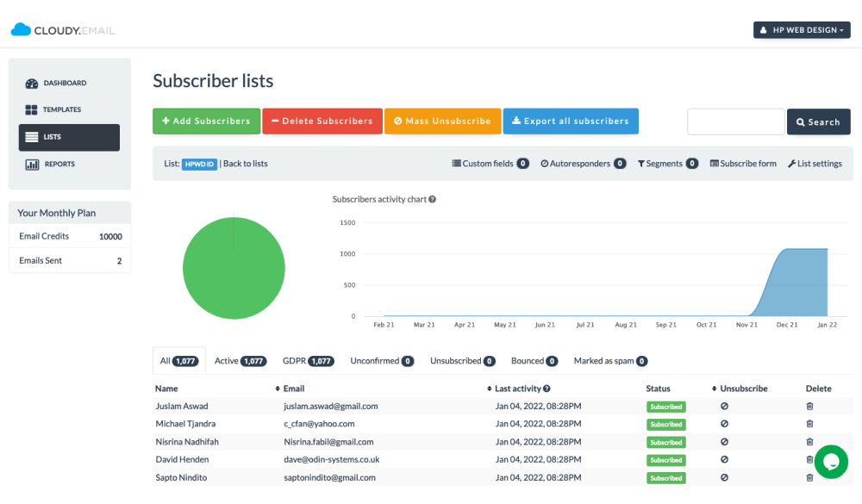Go to Reports in the sidebar
Screen dimensions: 862x504
click(x=59, y=164)
